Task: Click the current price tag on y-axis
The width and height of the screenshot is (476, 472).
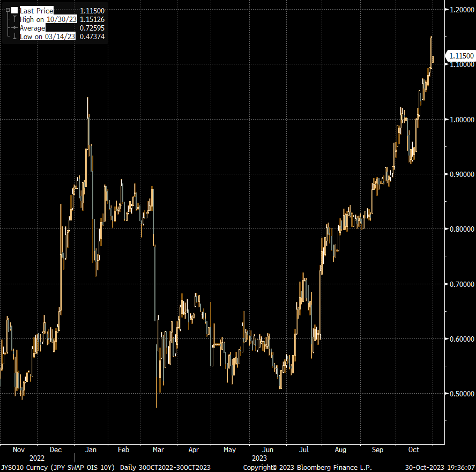Action: 459,56
